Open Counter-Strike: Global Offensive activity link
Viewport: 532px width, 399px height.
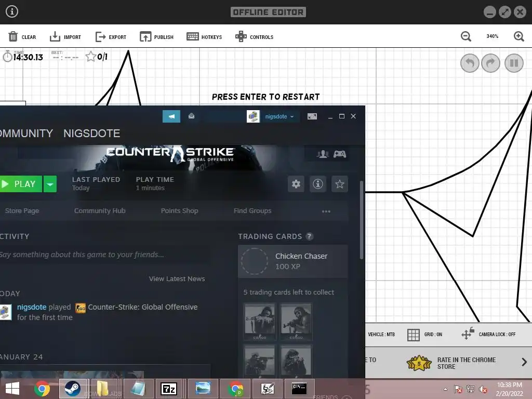coord(142,307)
